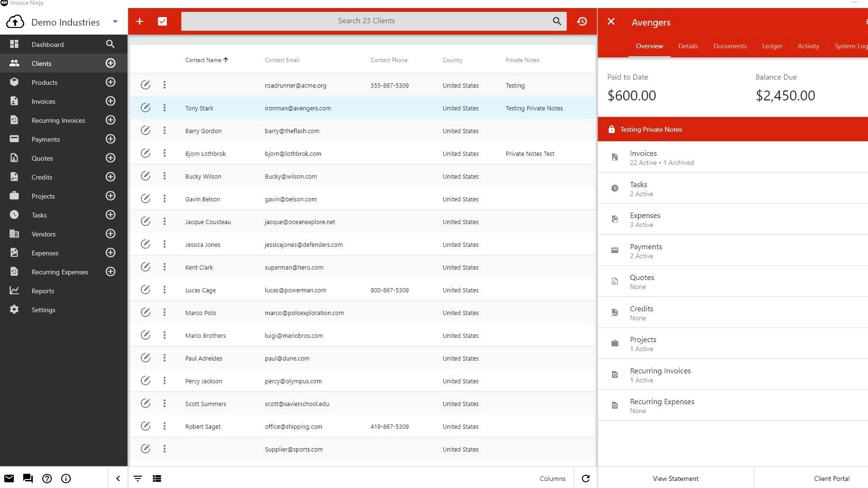Close the Avengers client panel
Screen dimensions: 868x488
(611, 21)
